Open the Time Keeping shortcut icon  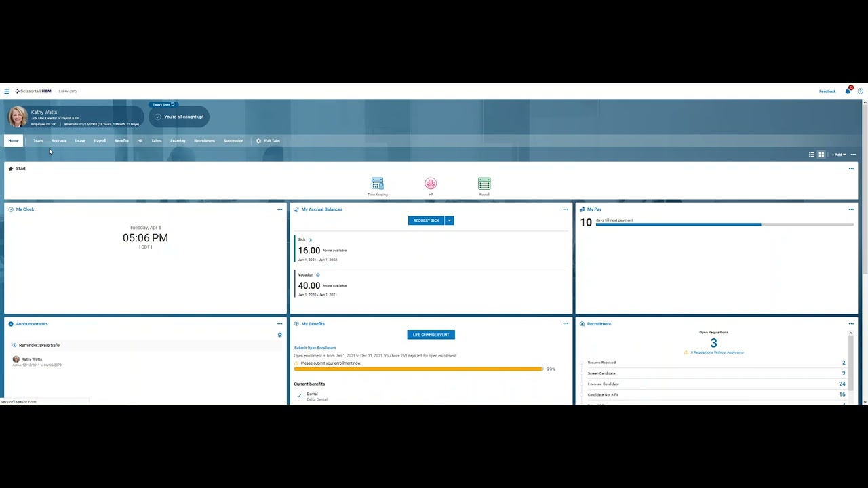click(378, 184)
